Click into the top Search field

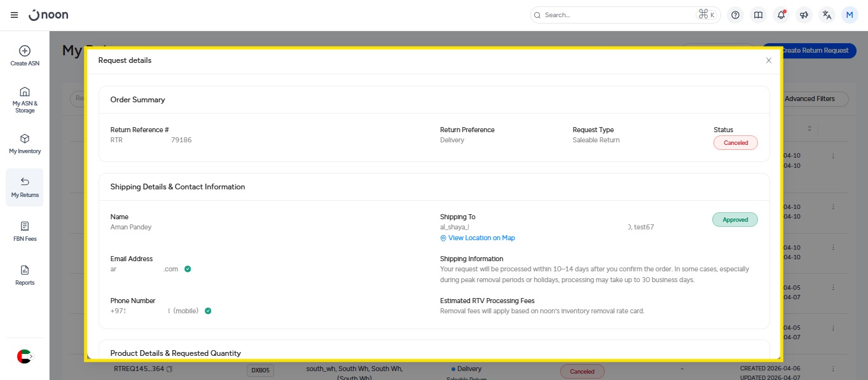617,15
